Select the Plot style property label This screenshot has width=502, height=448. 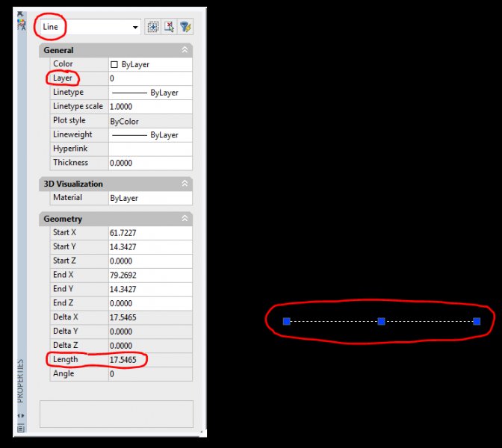(x=69, y=120)
